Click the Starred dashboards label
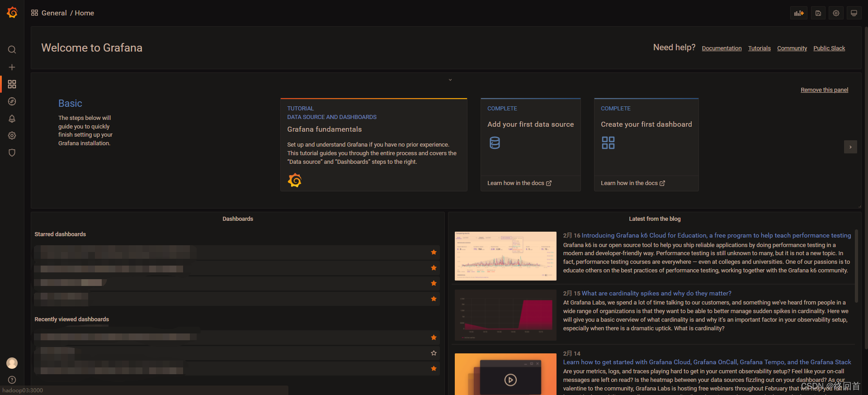This screenshot has height=395, width=868. tap(60, 234)
